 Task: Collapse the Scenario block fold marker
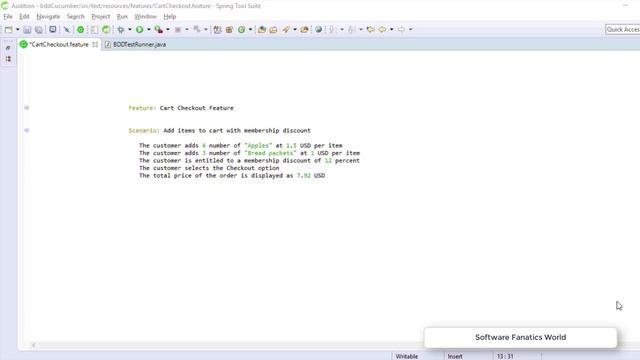pyautogui.click(x=27, y=130)
